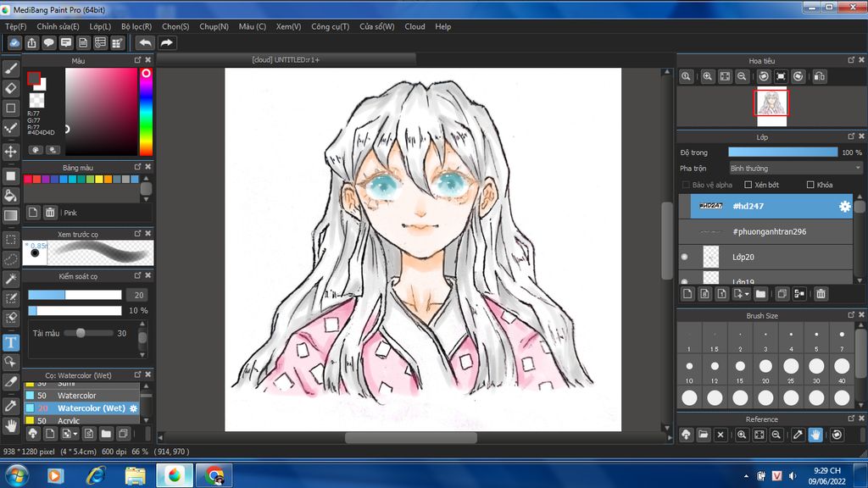Undock the Màu color panel

click(137, 60)
